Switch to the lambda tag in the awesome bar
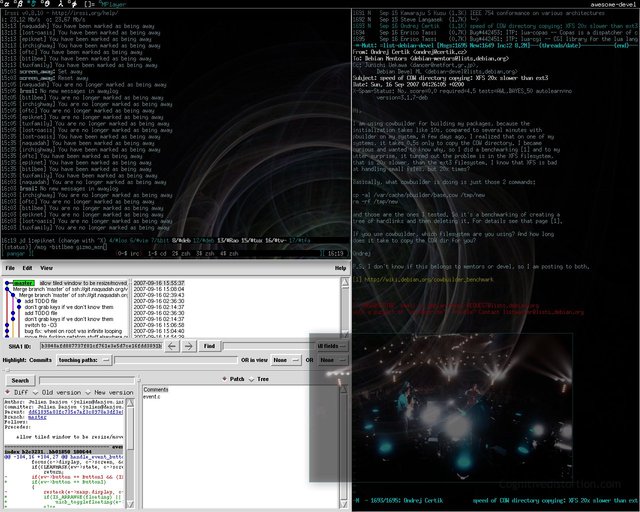This screenshot has width=640, height=512. (x=60, y=4)
